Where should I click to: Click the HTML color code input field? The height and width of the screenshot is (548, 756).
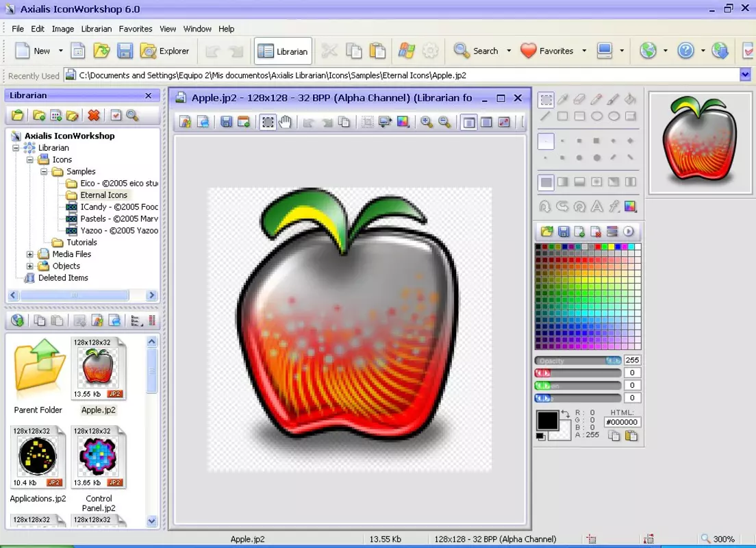point(622,422)
